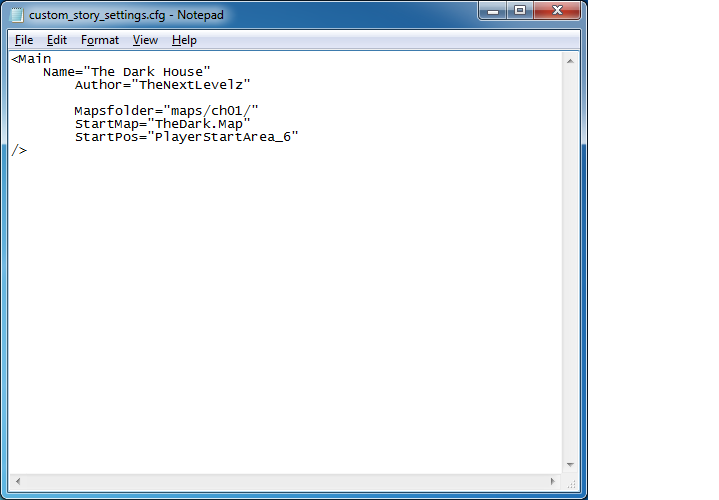Image resolution: width=719 pixels, height=500 pixels.
Task: Click the Notepad icon in the title bar
Action: (x=16, y=16)
